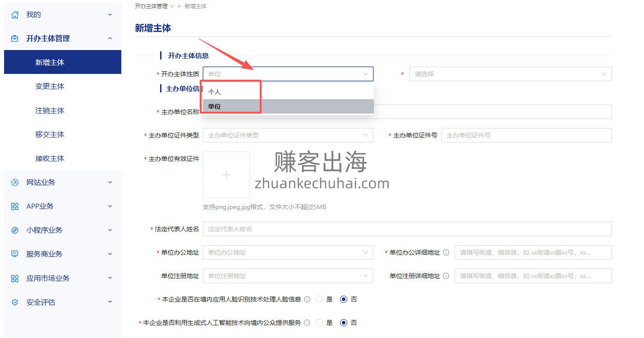
Task: Collapse the 开办主体管理 sidebar section
Action: pyautogui.click(x=110, y=39)
